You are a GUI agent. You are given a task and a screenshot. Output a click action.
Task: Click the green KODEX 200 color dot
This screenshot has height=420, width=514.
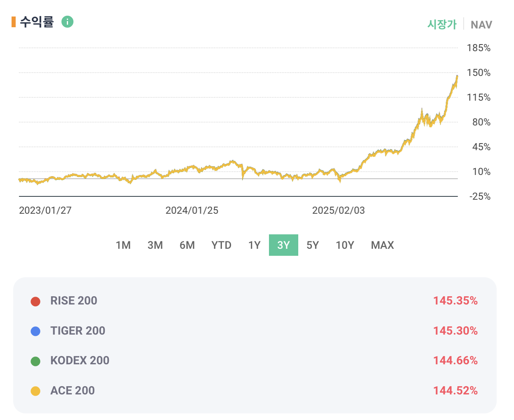(35, 361)
